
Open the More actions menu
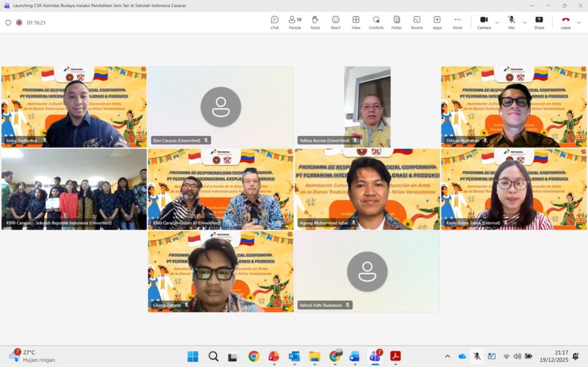(x=457, y=22)
